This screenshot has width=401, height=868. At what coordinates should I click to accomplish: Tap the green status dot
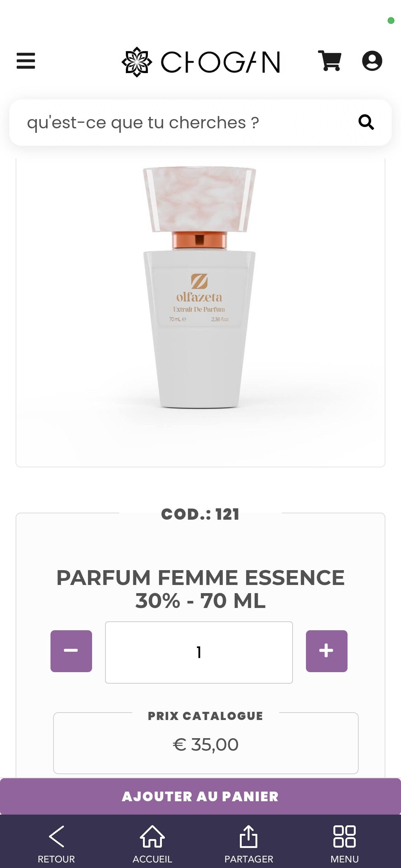pos(391,20)
